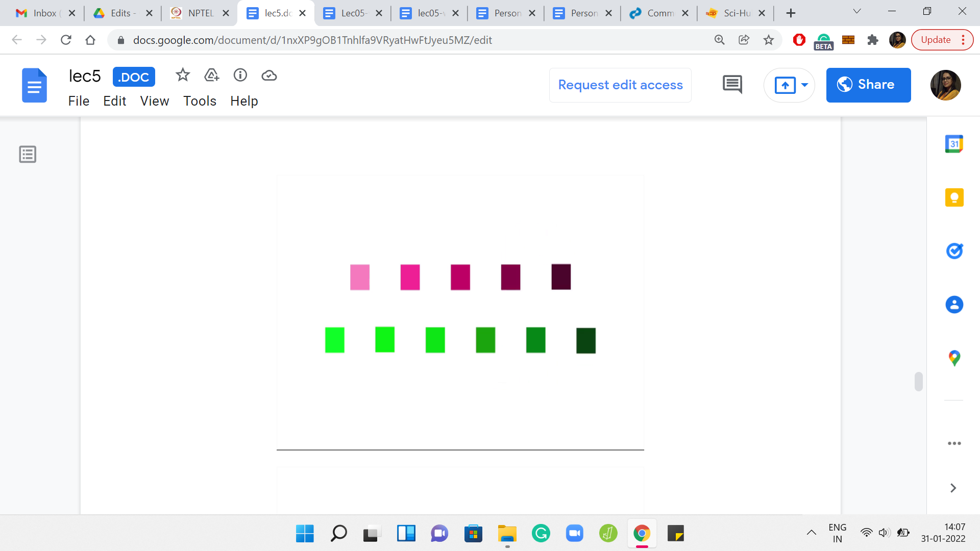Collapse the side panel chevron
Screen dimensions: 980x551
(x=953, y=488)
